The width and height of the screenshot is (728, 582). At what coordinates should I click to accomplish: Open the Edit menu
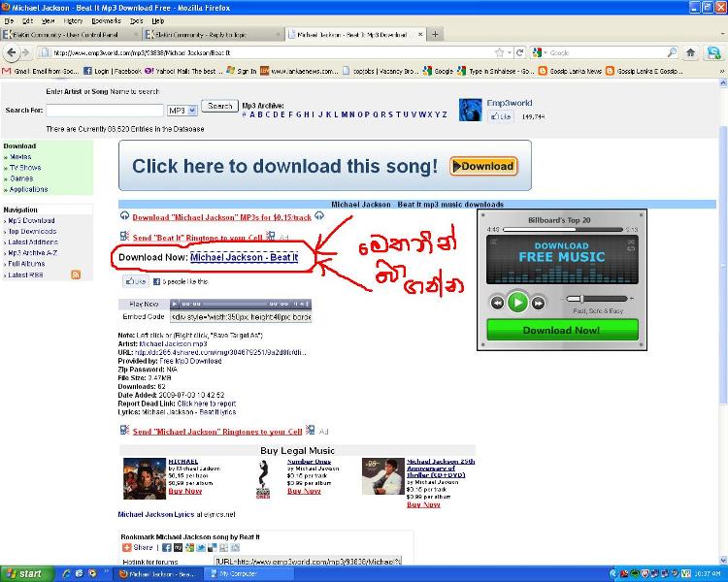tap(27, 21)
